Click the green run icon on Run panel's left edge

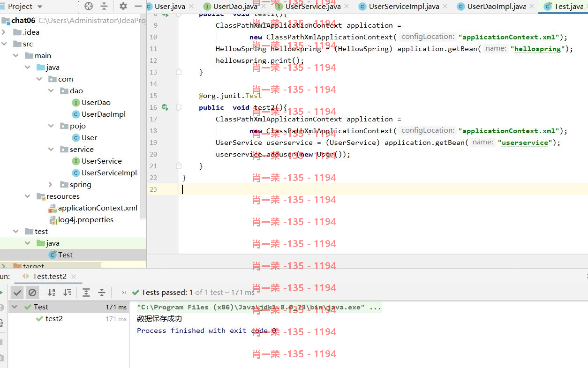(x=1, y=293)
